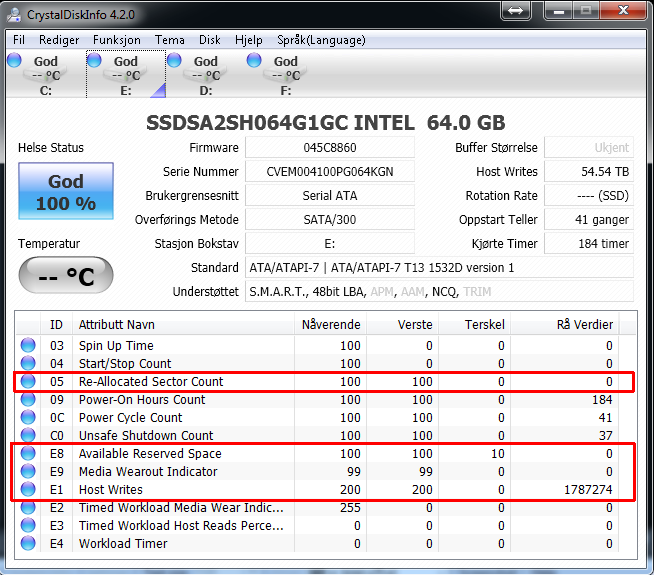Open the Språk(Language) menu
Image resolution: width=654 pixels, height=575 pixels.
321,40
